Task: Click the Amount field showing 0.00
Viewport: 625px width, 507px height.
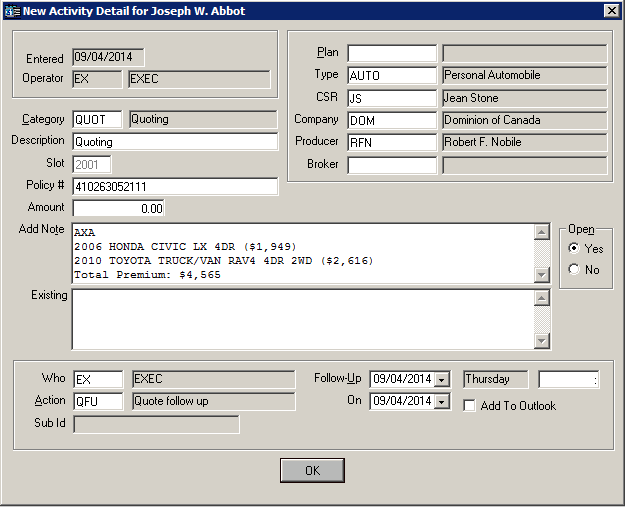Action: (119, 208)
